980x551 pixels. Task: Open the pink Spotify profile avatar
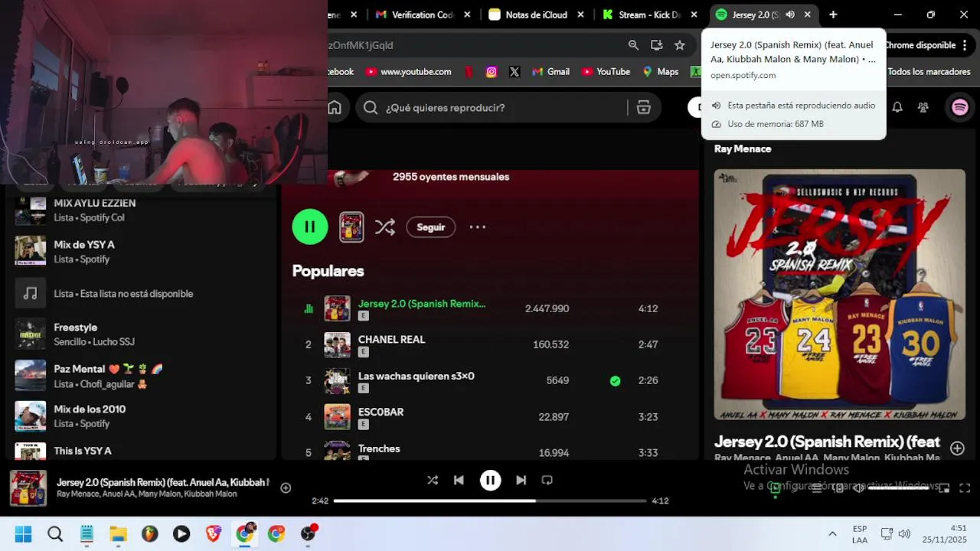pos(960,108)
